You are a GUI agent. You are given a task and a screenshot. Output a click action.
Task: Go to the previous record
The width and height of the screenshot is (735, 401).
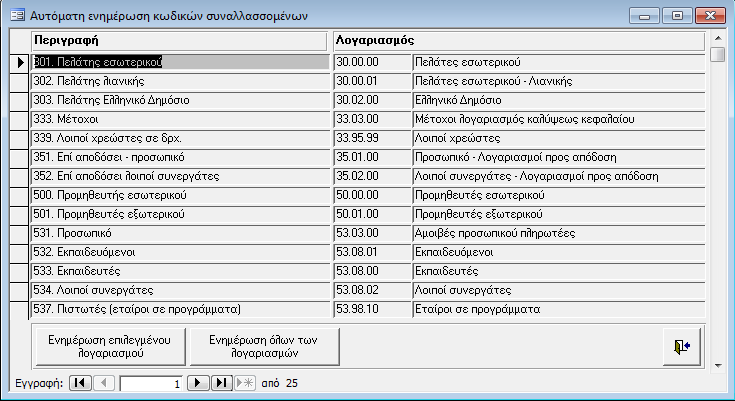click(104, 383)
